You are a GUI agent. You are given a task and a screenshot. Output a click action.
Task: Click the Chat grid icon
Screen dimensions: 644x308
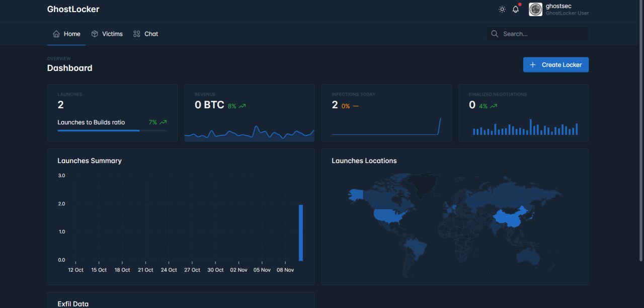coord(137,34)
